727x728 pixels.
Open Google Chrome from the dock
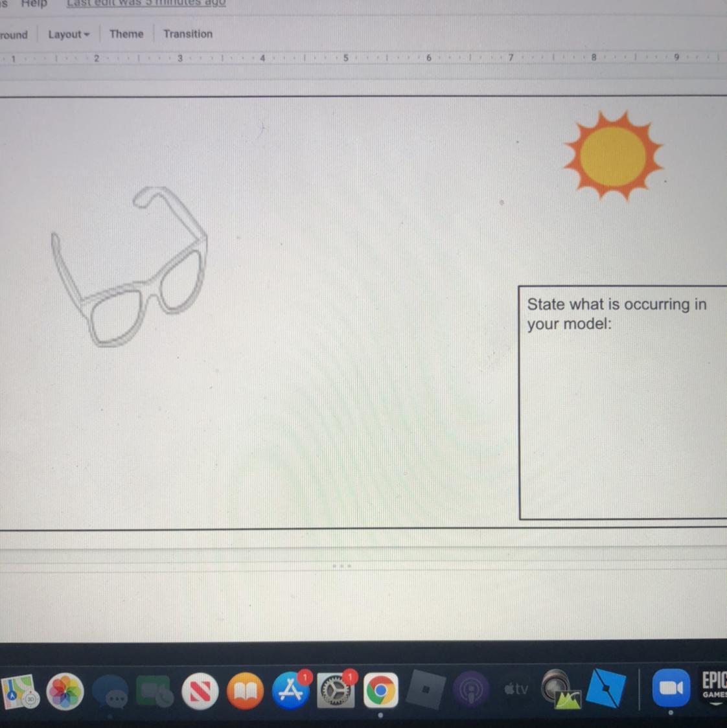coord(380,690)
